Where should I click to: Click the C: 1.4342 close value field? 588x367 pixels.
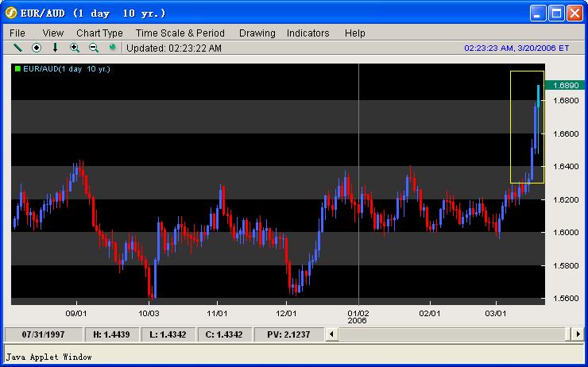(x=224, y=334)
